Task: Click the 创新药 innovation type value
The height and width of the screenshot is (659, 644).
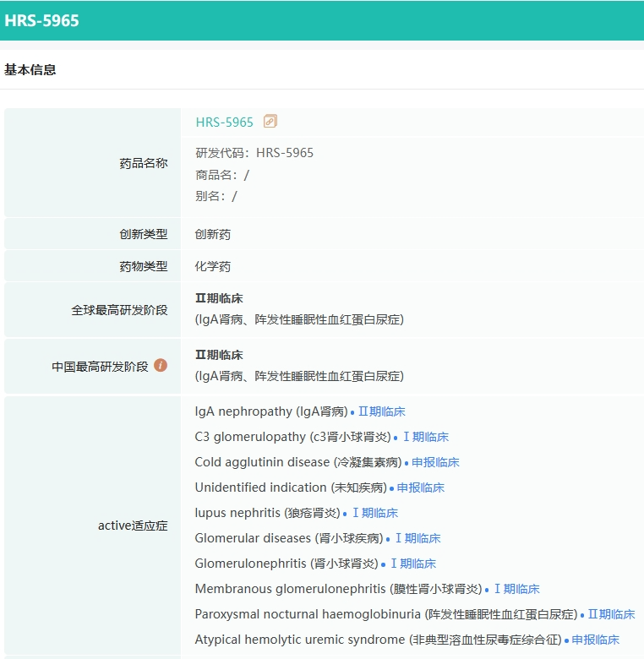Action: [x=213, y=234]
